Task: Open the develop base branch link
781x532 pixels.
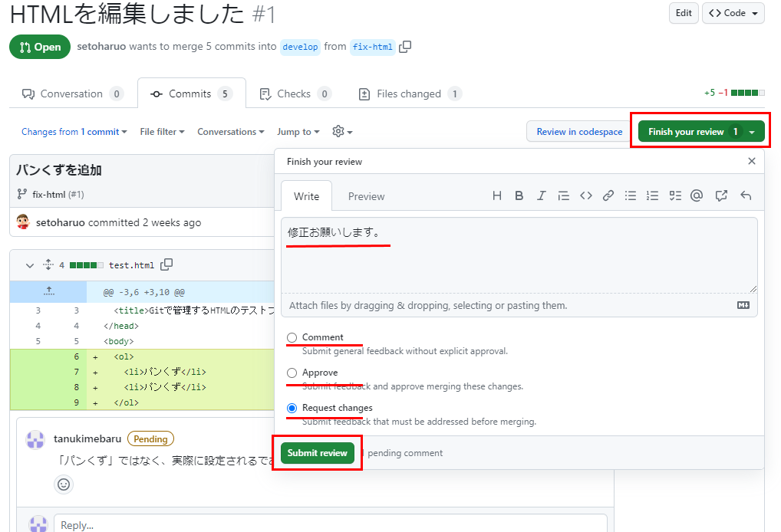Action: pyautogui.click(x=300, y=47)
